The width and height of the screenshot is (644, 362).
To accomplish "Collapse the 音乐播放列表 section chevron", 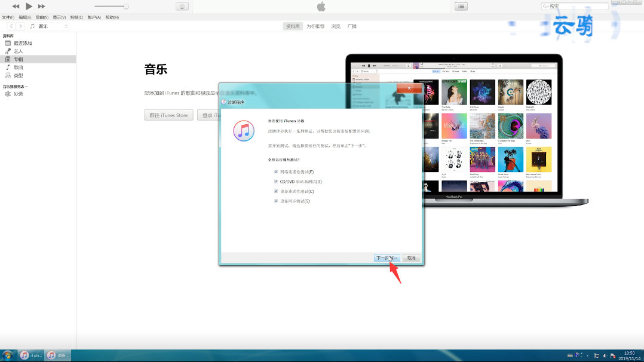I will pos(26,87).
